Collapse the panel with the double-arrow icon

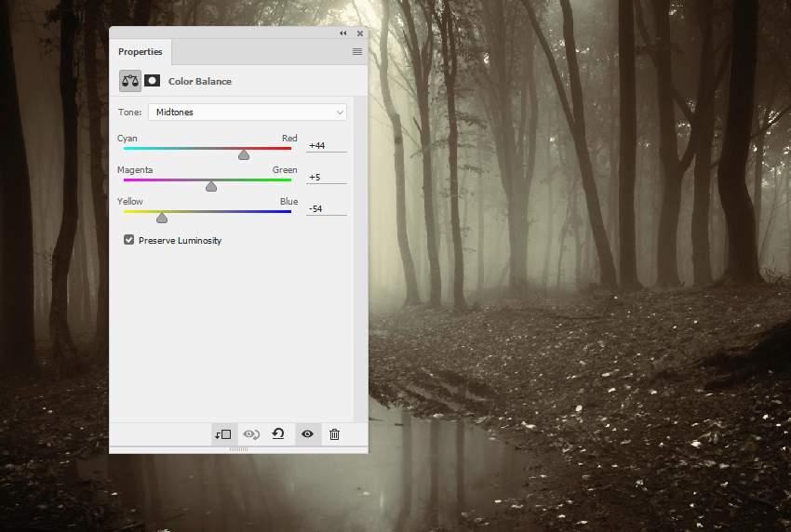(343, 33)
